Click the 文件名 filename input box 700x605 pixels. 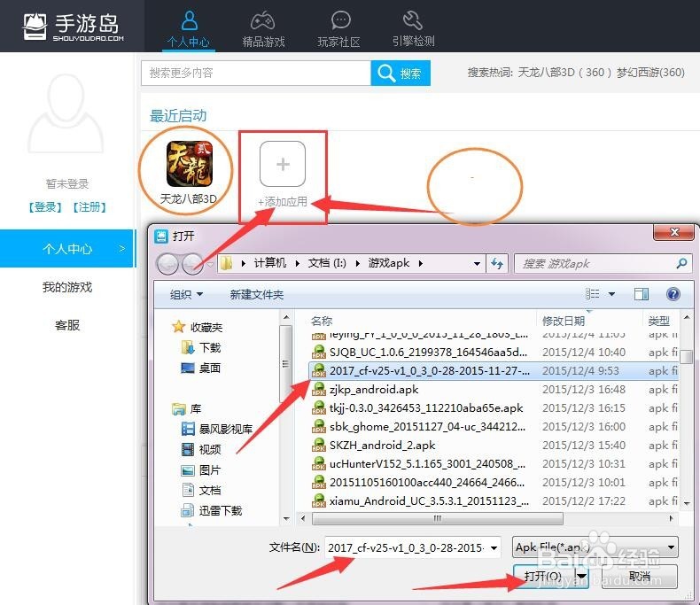coord(406,548)
